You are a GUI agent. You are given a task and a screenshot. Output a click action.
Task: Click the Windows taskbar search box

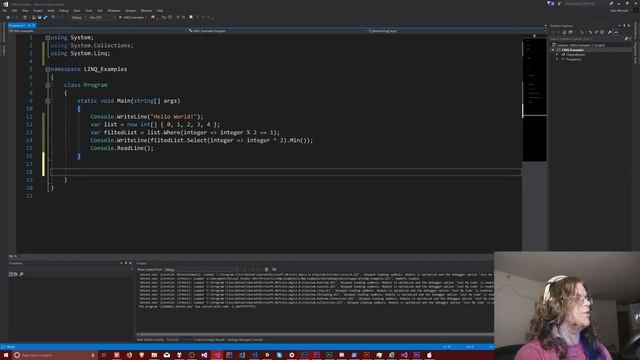54,355
